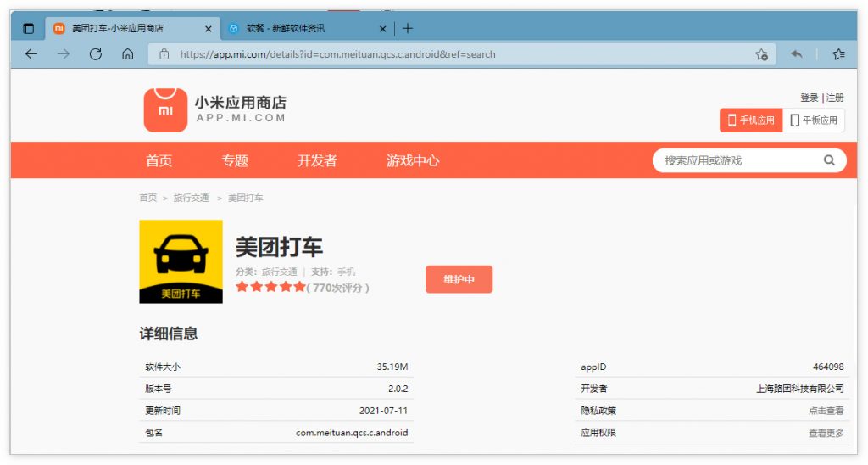Click the appID value 464098

coord(828,367)
